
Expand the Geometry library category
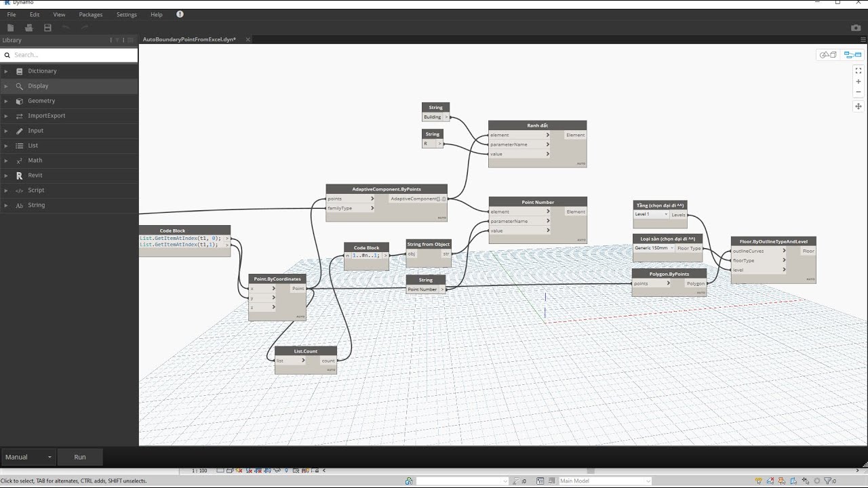tap(6, 101)
